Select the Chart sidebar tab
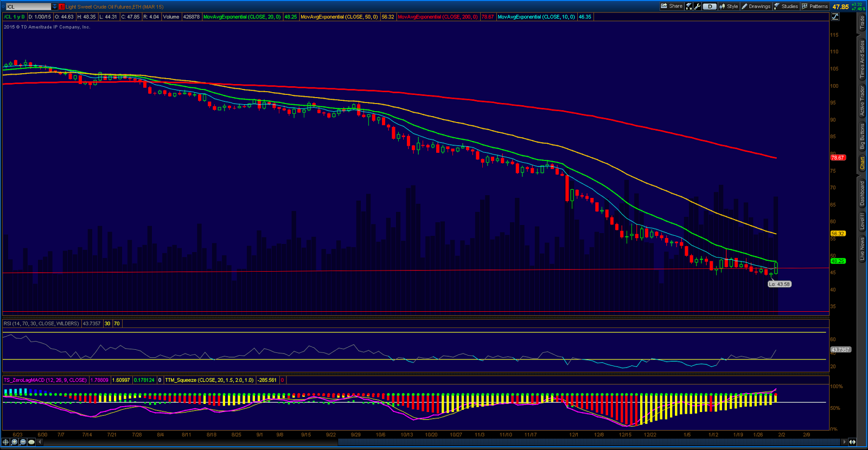Screen dimensions: 868x450 (x=862, y=163)
